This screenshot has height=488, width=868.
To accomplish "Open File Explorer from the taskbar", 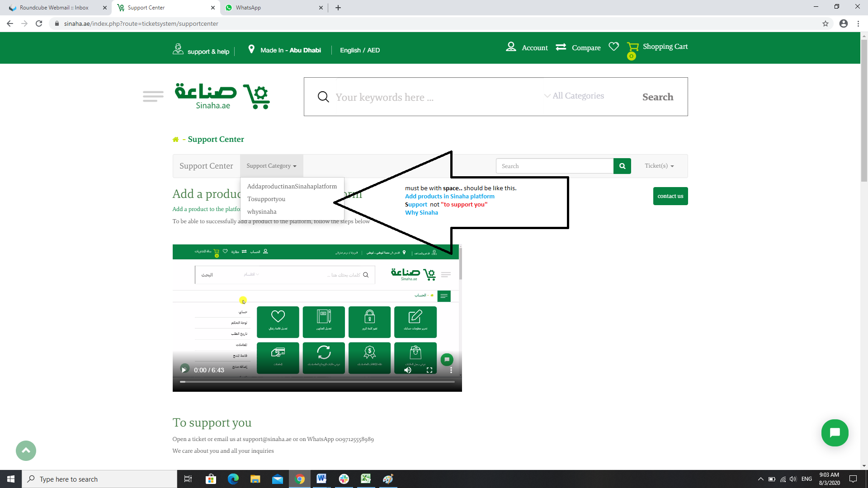I will click(x=255, y=479).
